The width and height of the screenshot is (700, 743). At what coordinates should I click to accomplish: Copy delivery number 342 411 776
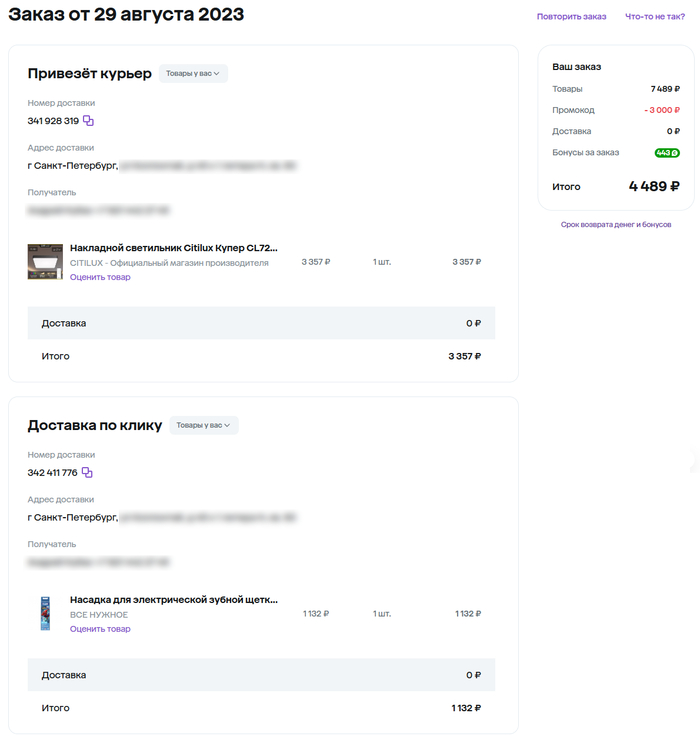pyautogui.click(x=87, y=473)
